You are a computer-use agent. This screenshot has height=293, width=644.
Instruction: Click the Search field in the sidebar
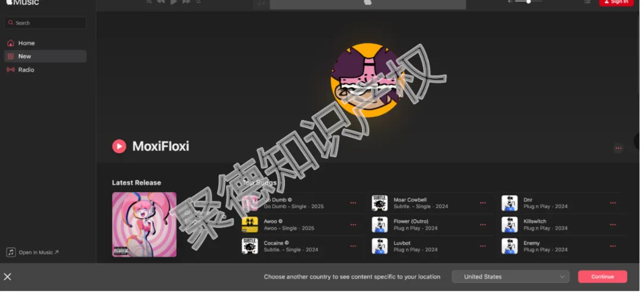click(x=45, y=23)
